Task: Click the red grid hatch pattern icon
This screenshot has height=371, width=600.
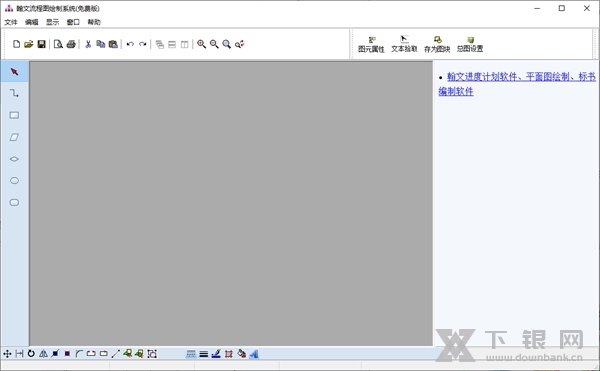Action: tap(229, 354)
